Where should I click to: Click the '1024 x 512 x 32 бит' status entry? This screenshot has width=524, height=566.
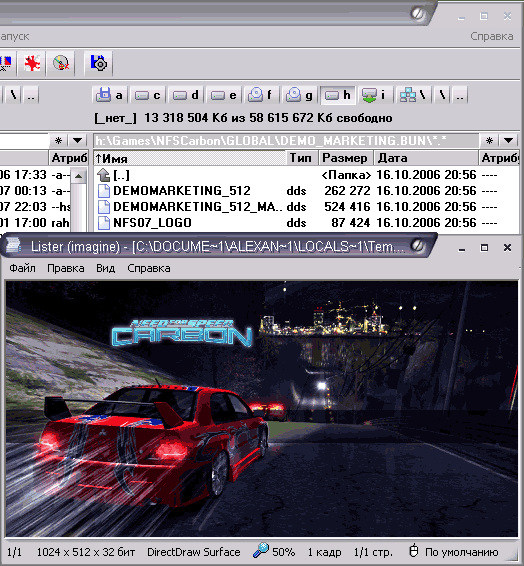coord(86,552)
